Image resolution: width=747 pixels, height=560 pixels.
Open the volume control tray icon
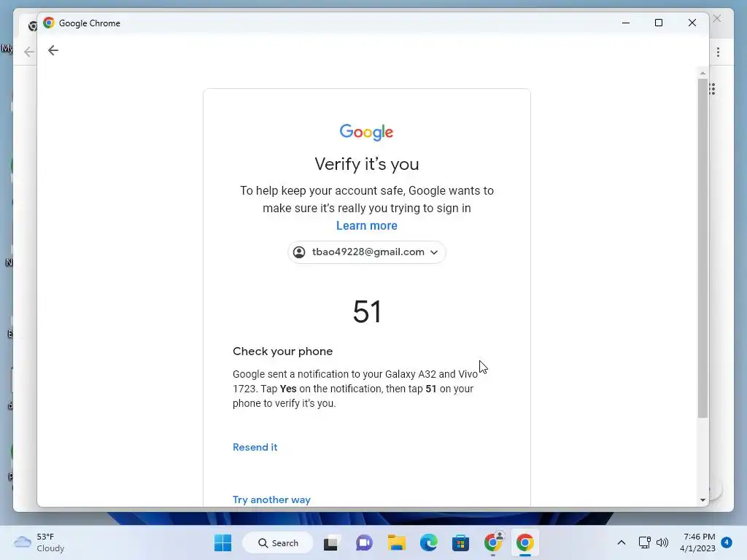[662, 542]
